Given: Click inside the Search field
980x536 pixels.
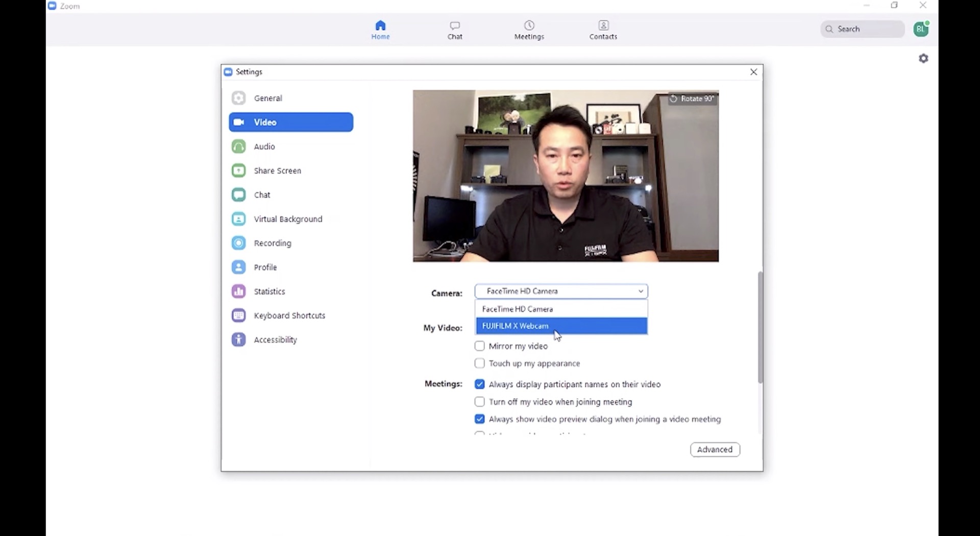Looking at the screenshot, I should click(x=862, y=29).
